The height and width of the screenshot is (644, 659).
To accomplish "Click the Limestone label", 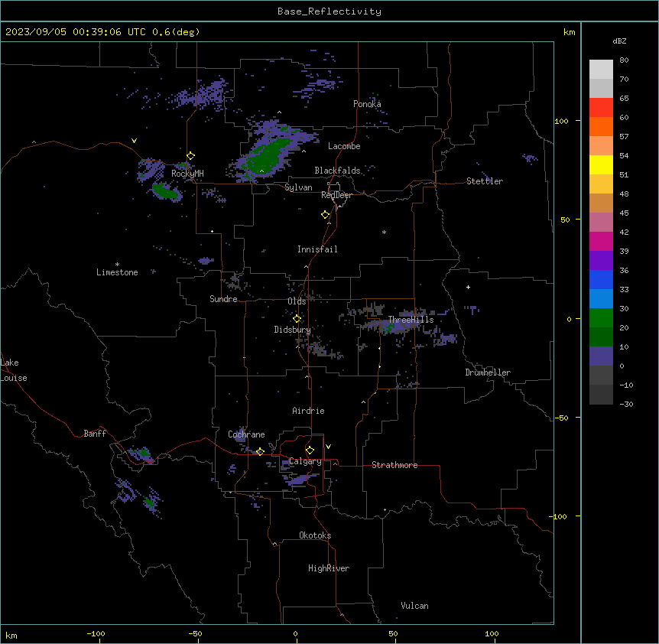I will point(117,272).
